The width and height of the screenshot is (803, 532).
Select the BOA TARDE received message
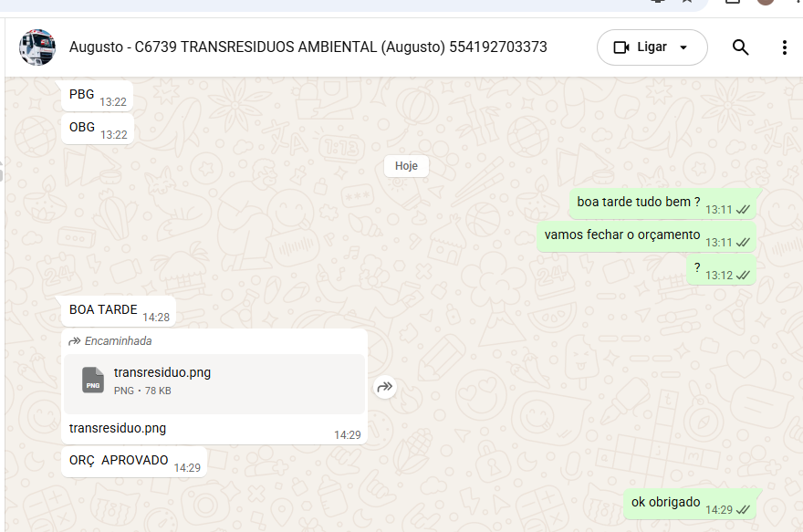coord(119,311)
